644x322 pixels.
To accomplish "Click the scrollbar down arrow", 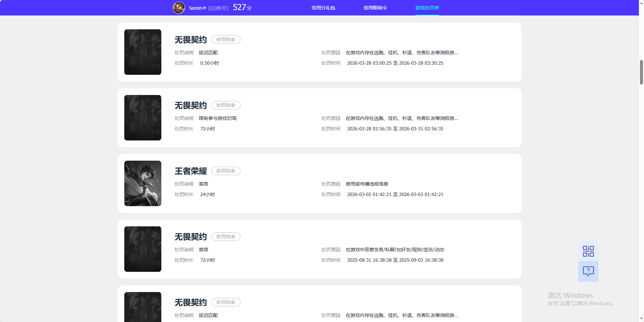I will [x=641, y=319].
